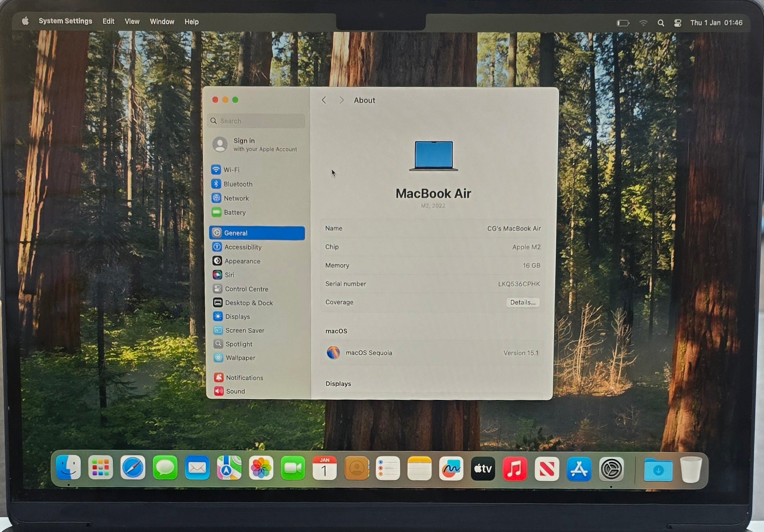Screen dimensions: 764x532
Task: Select General in the sidebar
Action: pyautogui.click(x=257, y=233)
